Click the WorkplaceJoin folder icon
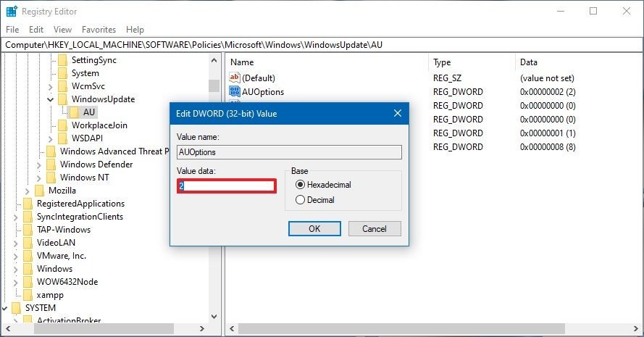Image resolution: width=644 pixels, height=337 pixels. point(63,125)
